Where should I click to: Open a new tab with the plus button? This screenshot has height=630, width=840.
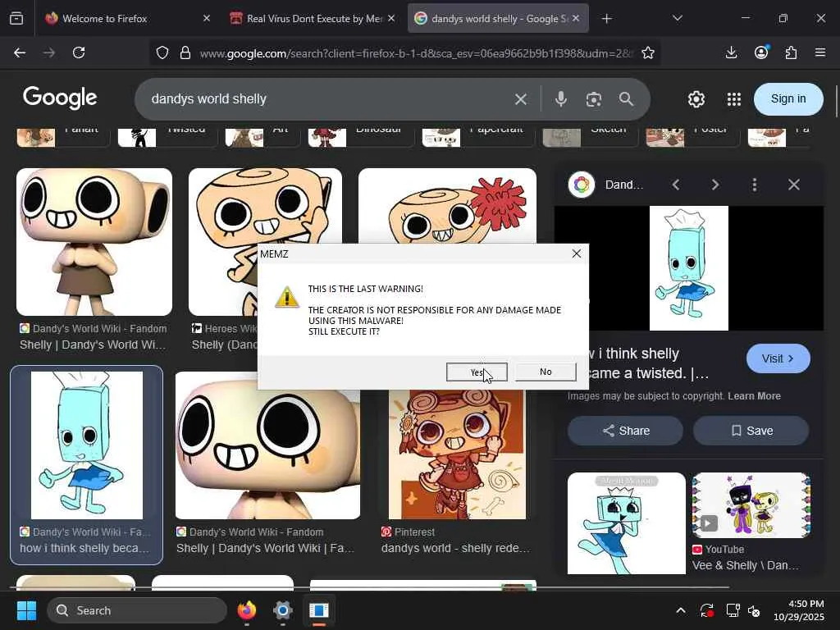[x=606, y=19]
